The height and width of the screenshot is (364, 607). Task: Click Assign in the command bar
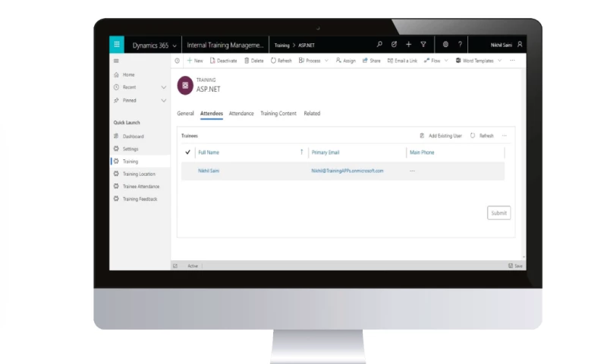tap(346, 61)
